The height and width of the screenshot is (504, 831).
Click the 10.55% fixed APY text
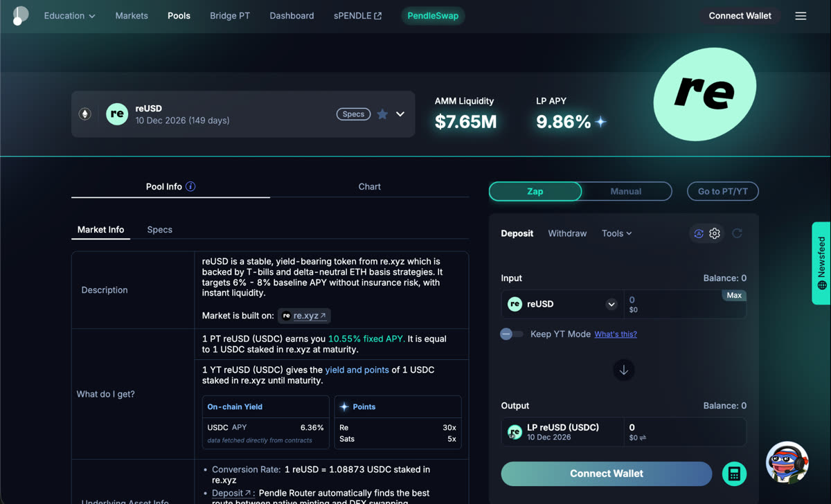366,339
